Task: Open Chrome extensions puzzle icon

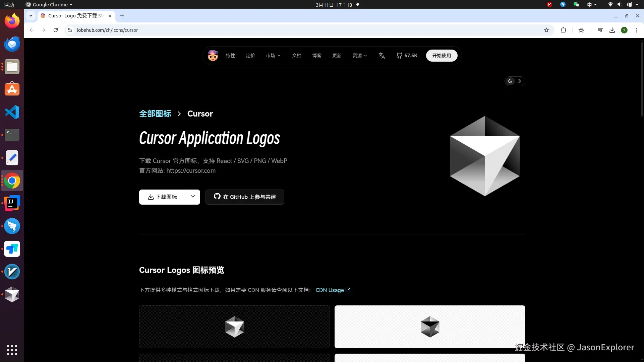Action: tap(563, 30)
